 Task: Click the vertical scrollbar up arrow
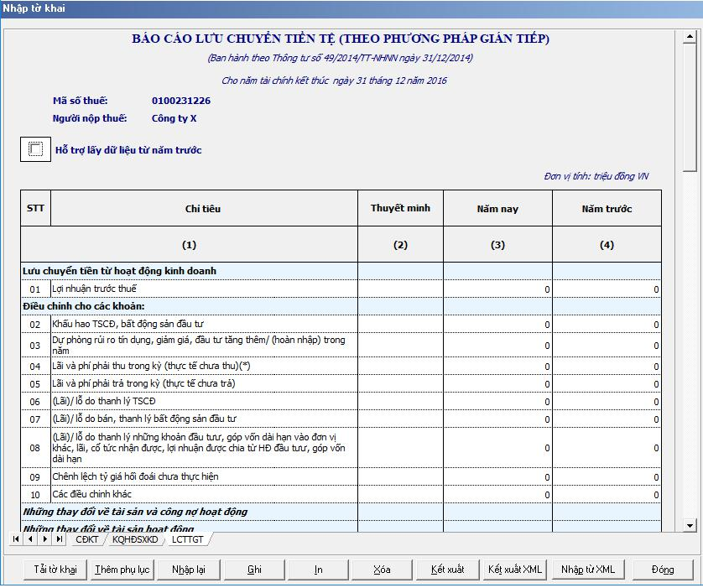690,38
